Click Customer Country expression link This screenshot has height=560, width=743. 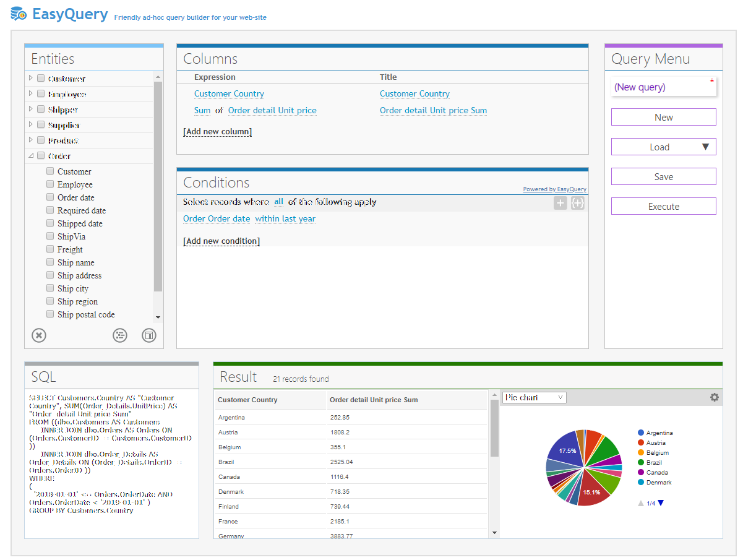tap(229, 94)
